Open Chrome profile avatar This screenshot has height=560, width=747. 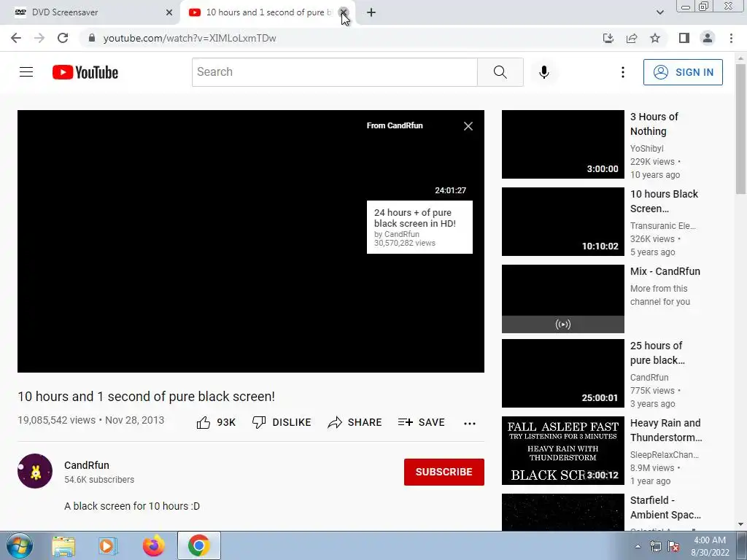(708, 38)
